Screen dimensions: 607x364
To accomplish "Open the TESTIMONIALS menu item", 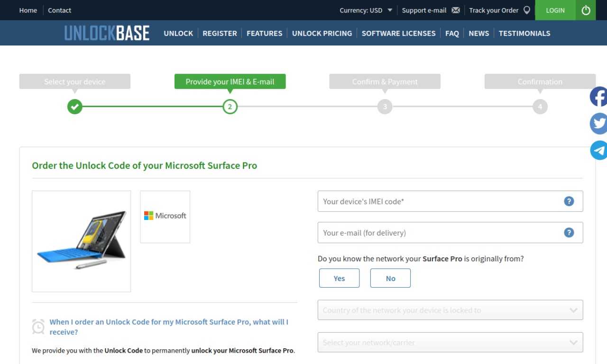I will tap(524, 33).
